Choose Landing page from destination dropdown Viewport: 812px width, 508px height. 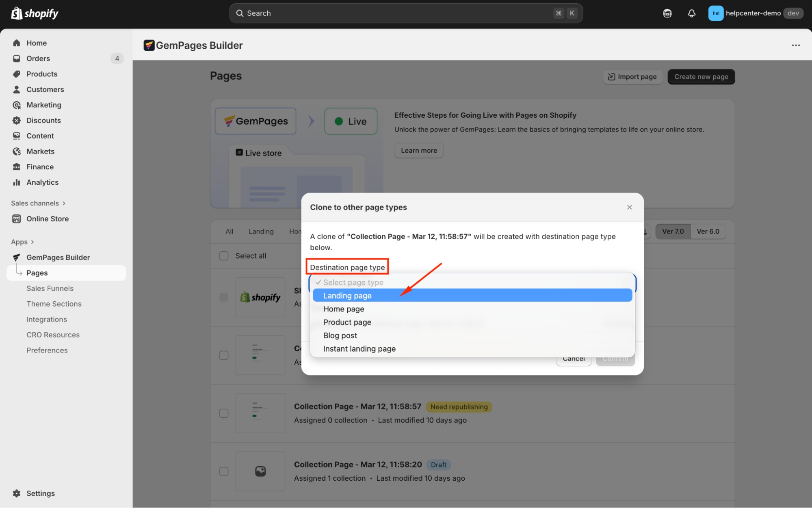point(348,296)
